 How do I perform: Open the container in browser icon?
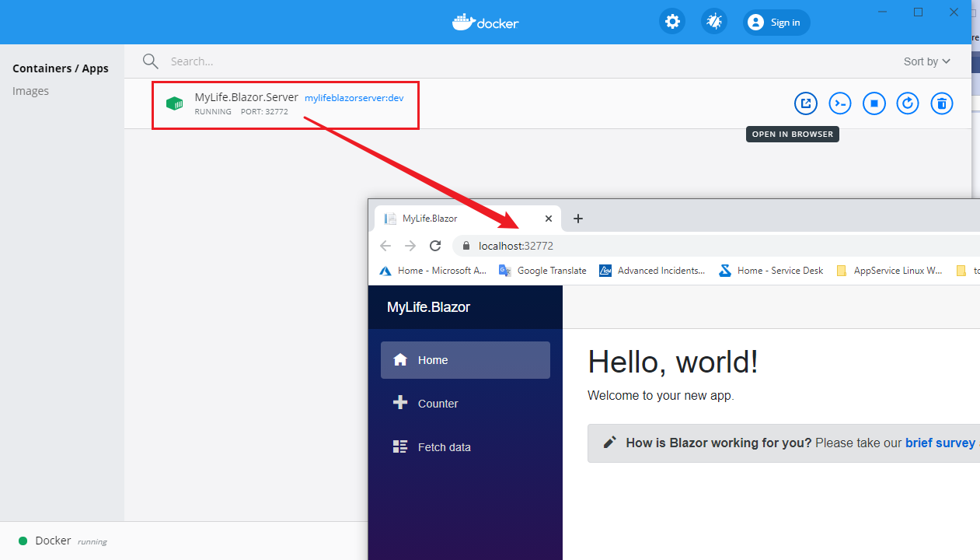pos(806,103)
